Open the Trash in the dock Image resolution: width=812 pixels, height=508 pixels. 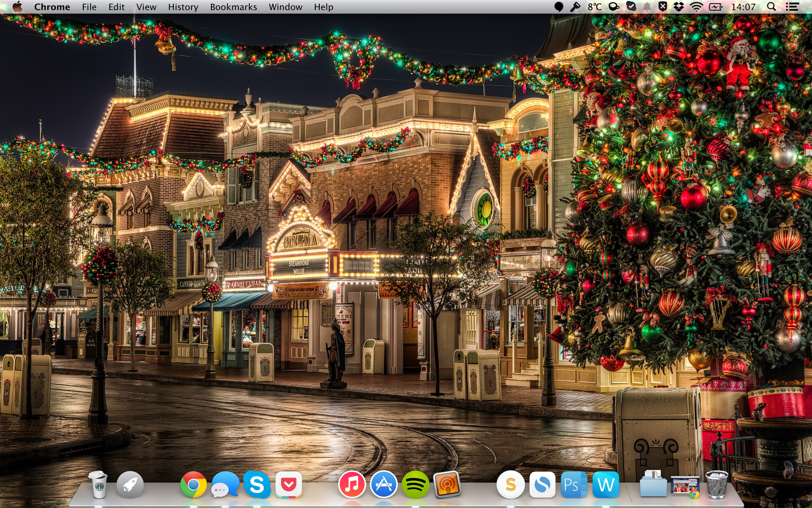tap(717, 485)
